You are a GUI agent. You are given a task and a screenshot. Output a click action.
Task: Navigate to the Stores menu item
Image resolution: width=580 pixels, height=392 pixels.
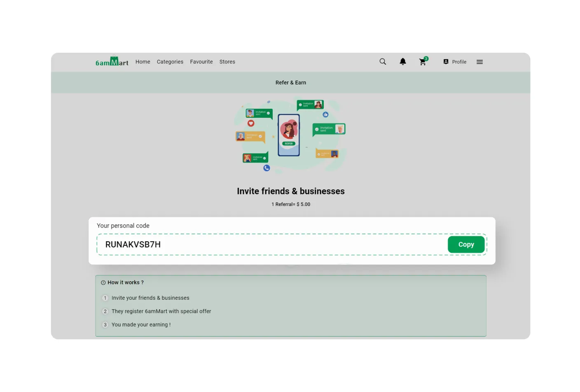(227, 62)
